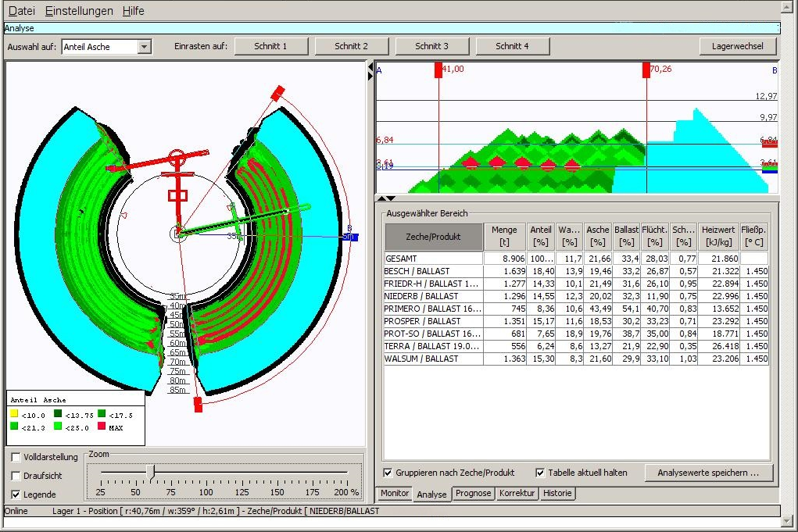Viewport: 798px width, 532px height.
Task: Select the Schnitt 3 button
Action: (431, 46)
